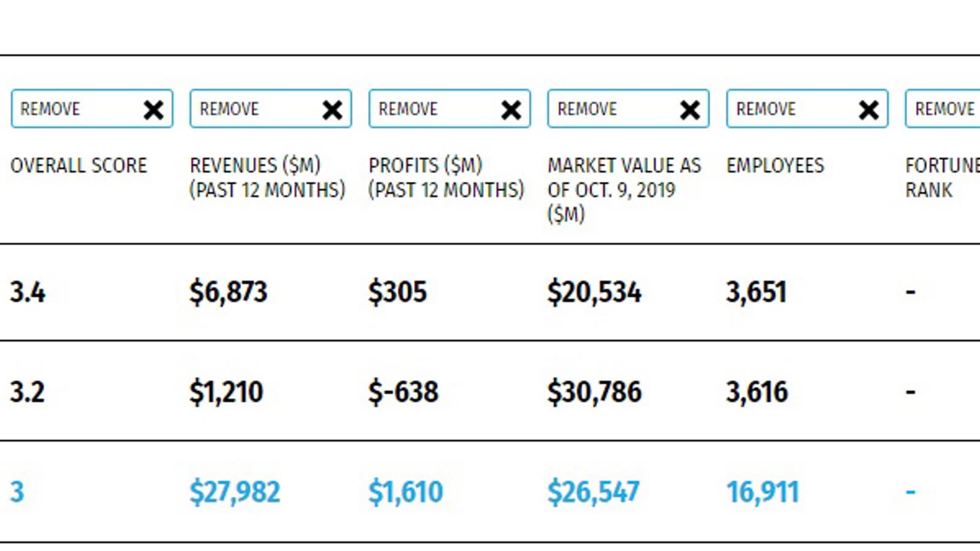Click the Employees column header
Screen dimensions: 980x551
(x=775, y=165)
